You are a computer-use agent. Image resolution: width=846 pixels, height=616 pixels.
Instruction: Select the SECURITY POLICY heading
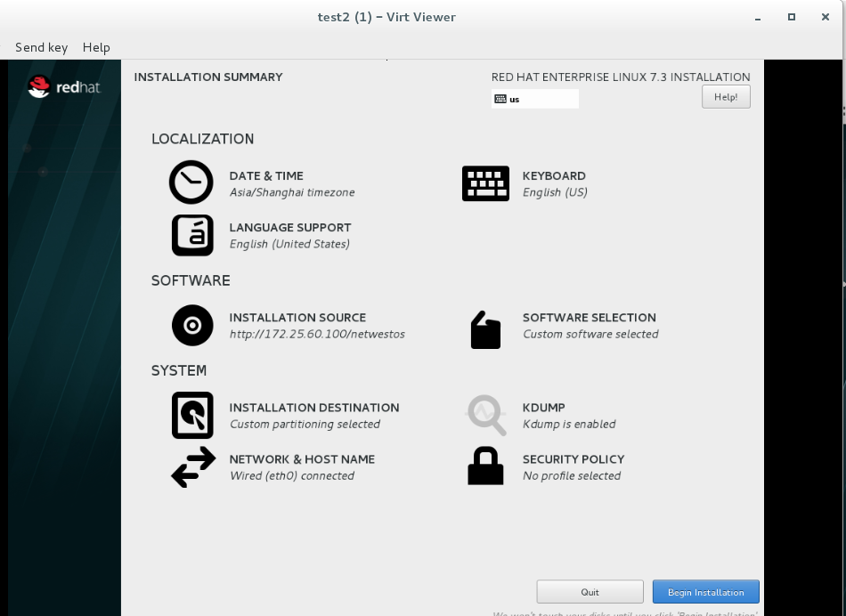click(573, 459)
